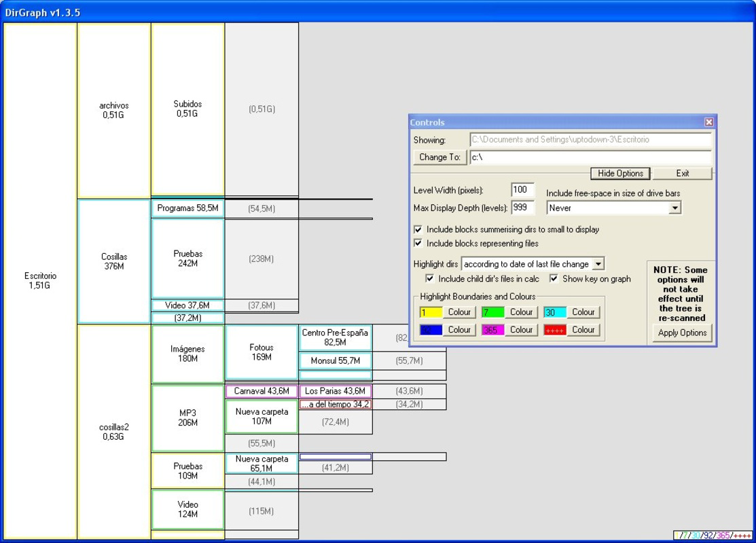Viewport: 756px width, 543px height.
Task: Click Colour button beside blue swatch
Action: [459, 330]
